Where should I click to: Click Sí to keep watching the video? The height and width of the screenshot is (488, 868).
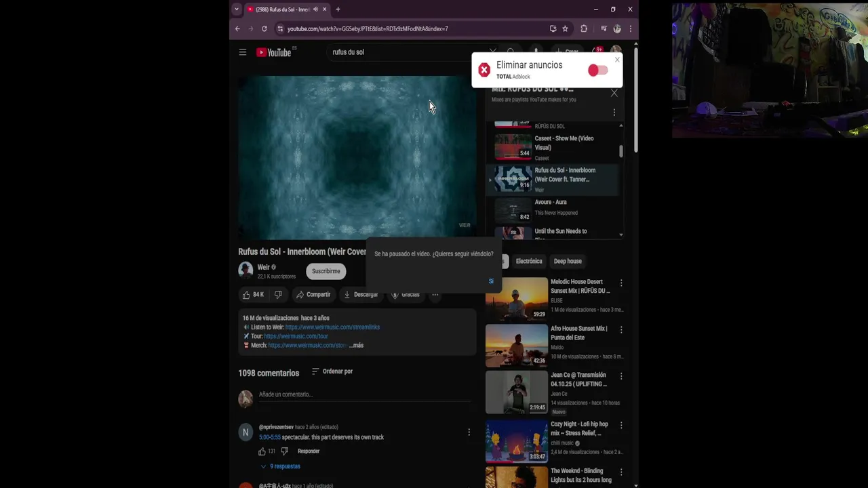tap(491, 281)
